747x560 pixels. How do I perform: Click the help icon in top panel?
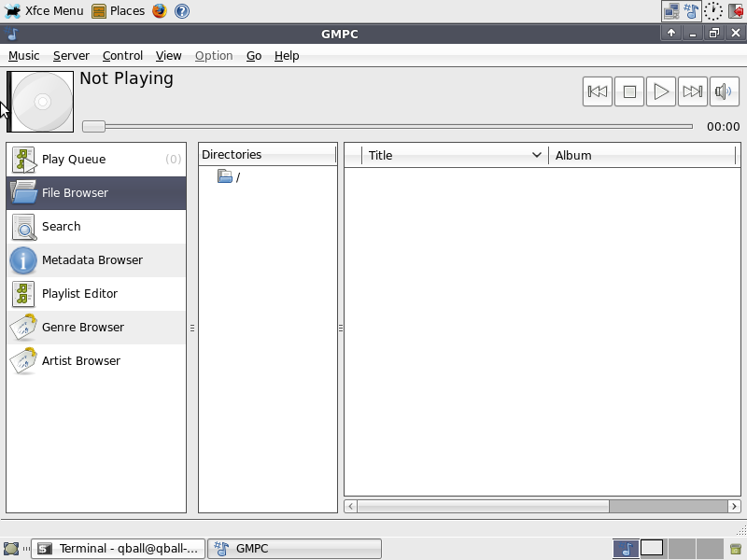[182, 11]
